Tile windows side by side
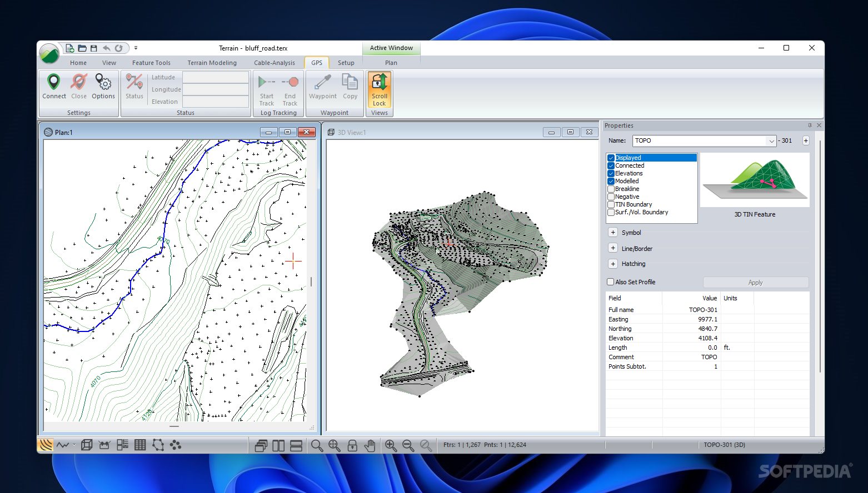868x493 pixels. coord(278,445)
